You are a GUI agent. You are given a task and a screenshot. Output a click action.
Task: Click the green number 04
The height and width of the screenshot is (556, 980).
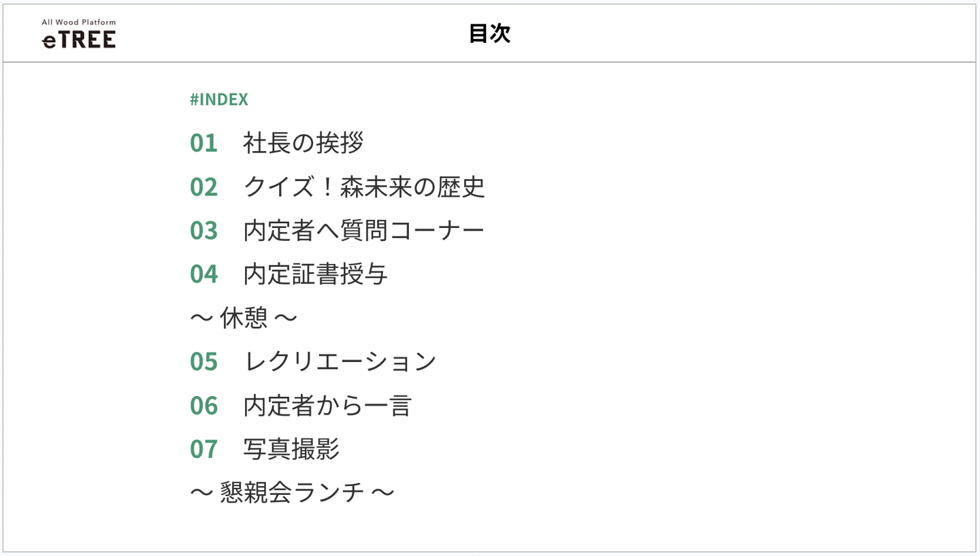[203, 274]
